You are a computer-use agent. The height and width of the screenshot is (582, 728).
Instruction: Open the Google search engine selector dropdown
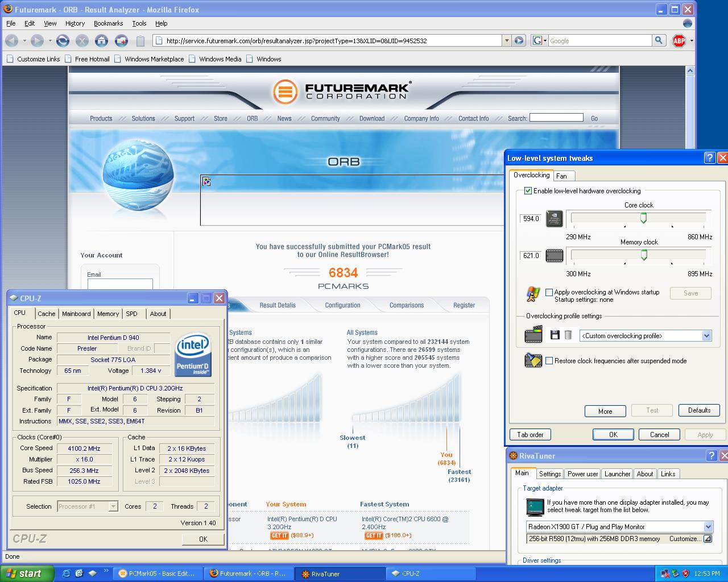[x=539, y=40]
